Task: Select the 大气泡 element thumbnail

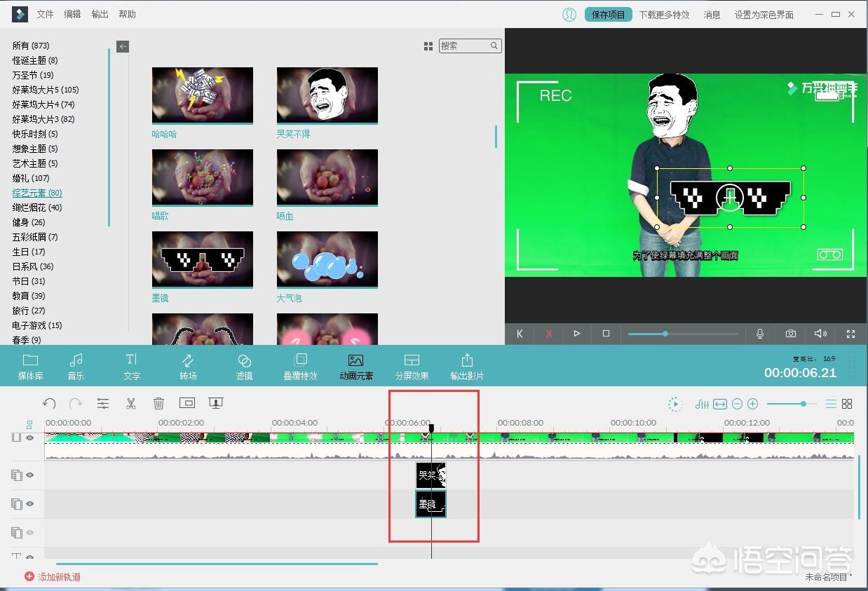Action: (x=327, y=260)
